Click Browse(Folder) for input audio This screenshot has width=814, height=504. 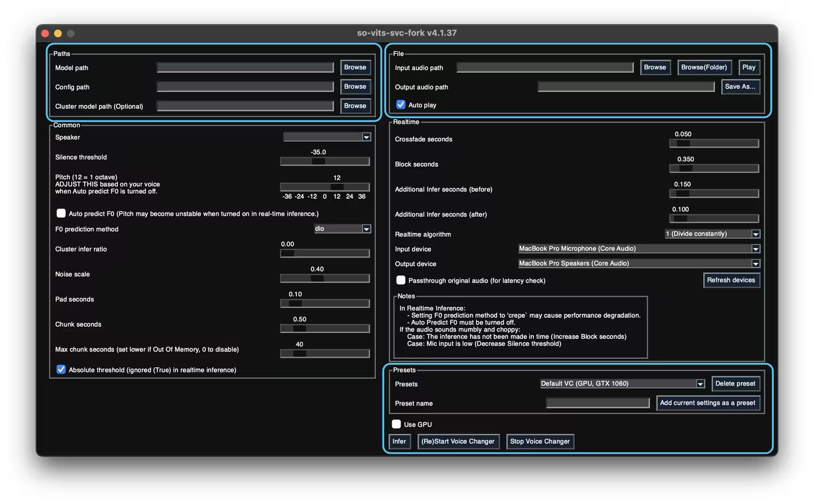point(705,67)
